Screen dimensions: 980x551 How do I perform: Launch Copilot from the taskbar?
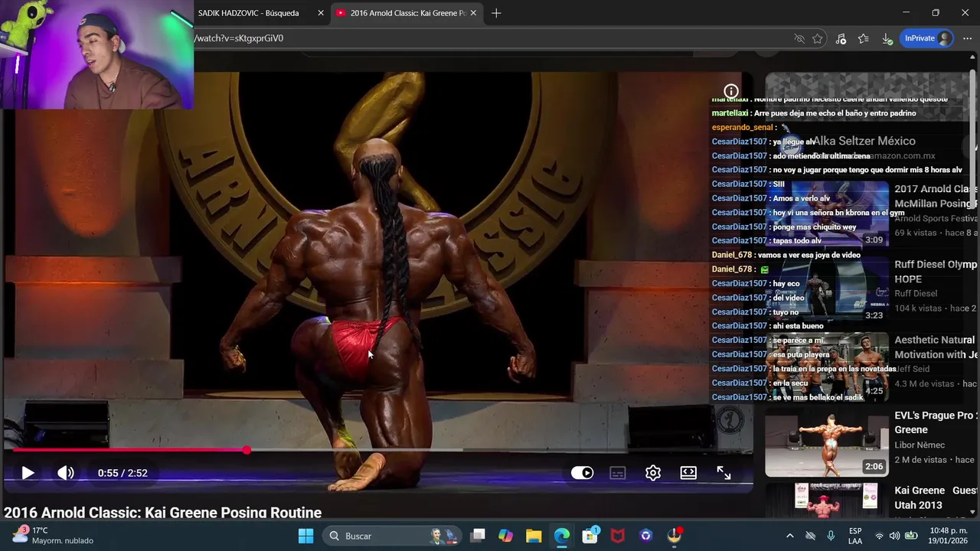tap(505, 536)
